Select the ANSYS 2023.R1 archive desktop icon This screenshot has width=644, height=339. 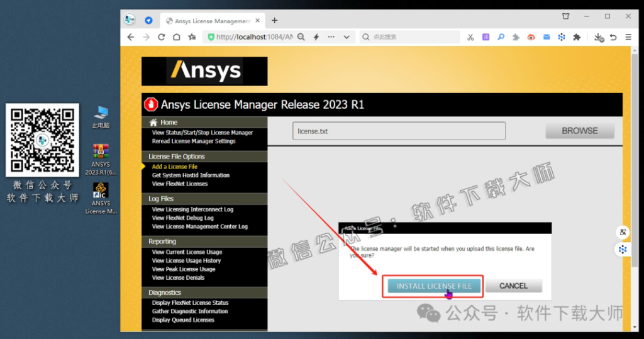[x=101, y=160]
